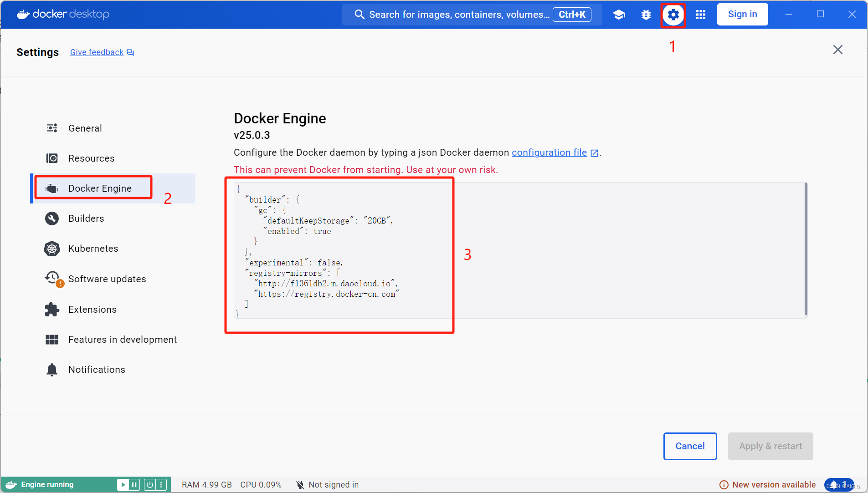Open Resources settings section
Viewport: 868px width, 493px height.
pyautogui.click(x=113, y=158)
